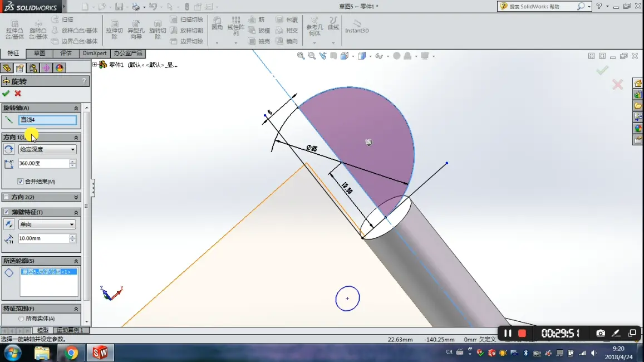644x362 pixels.
Task: Click the Section View icon
Action: tap(333, 56)
